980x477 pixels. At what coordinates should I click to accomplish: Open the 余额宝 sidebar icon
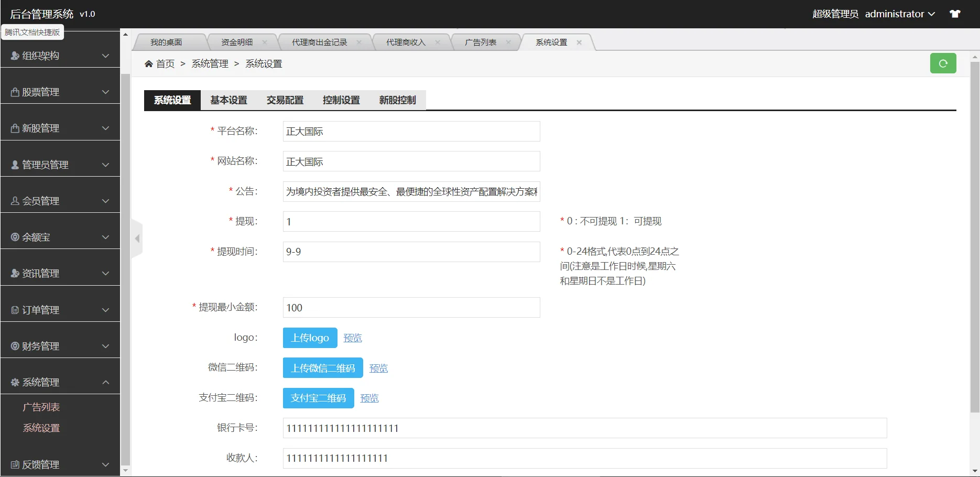[14, 237]
